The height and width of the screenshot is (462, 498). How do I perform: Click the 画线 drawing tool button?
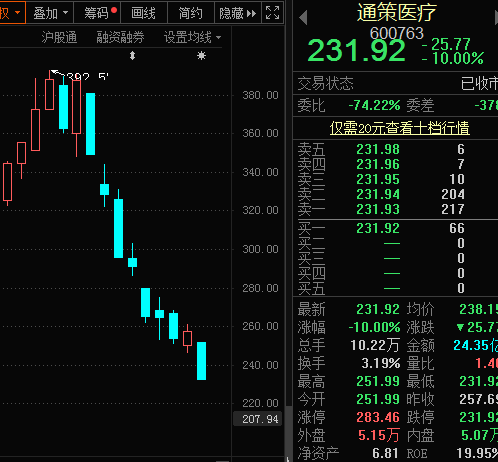[x=144, y=13]
